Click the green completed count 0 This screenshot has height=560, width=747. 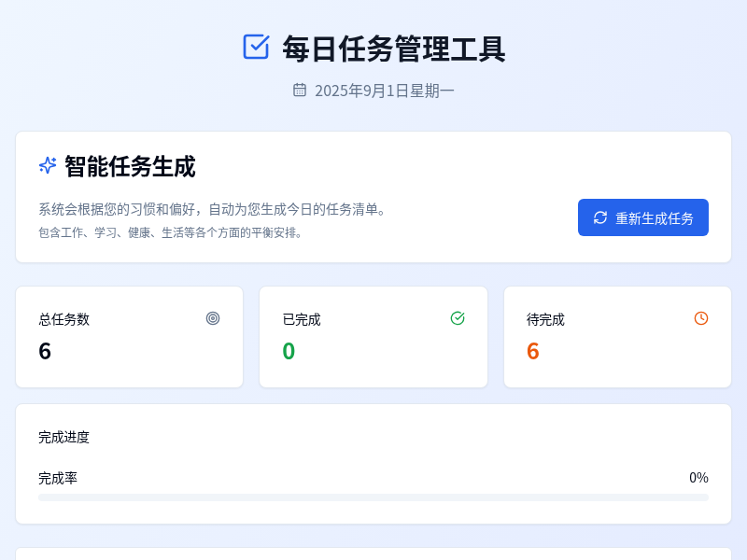289,352
